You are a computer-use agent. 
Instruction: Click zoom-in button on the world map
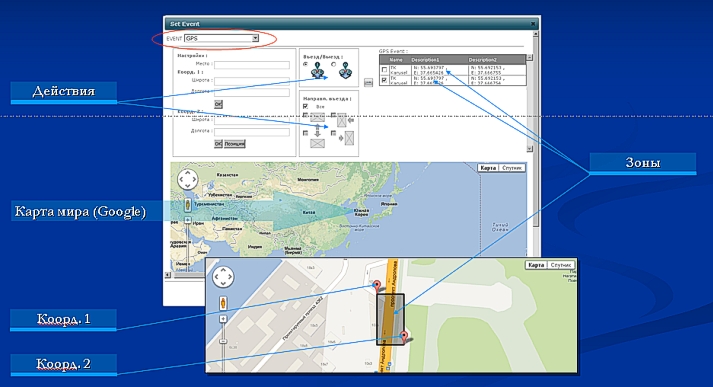pos(187,220)
